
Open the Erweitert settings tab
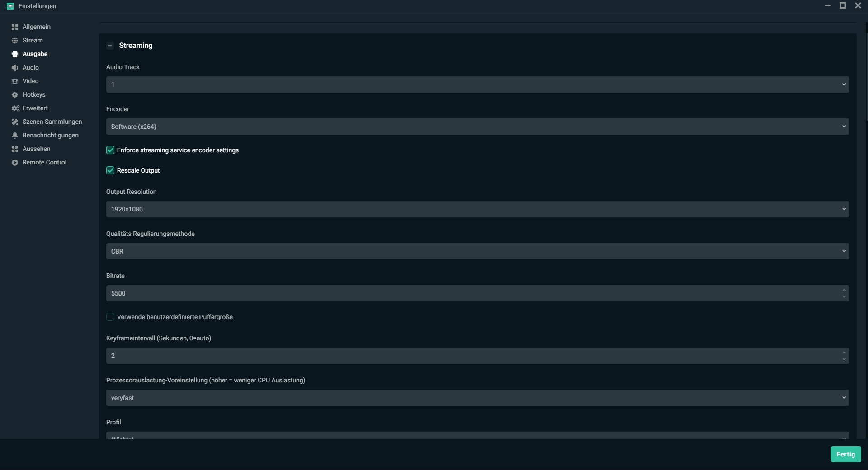[x=35, y=108]
